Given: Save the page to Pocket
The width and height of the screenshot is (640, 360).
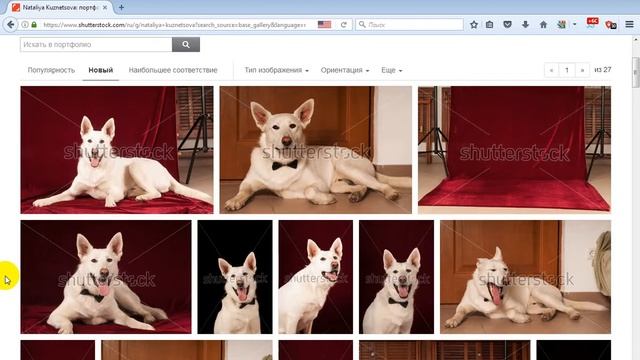Looking at the screenshot, I should tap(507, 24).
